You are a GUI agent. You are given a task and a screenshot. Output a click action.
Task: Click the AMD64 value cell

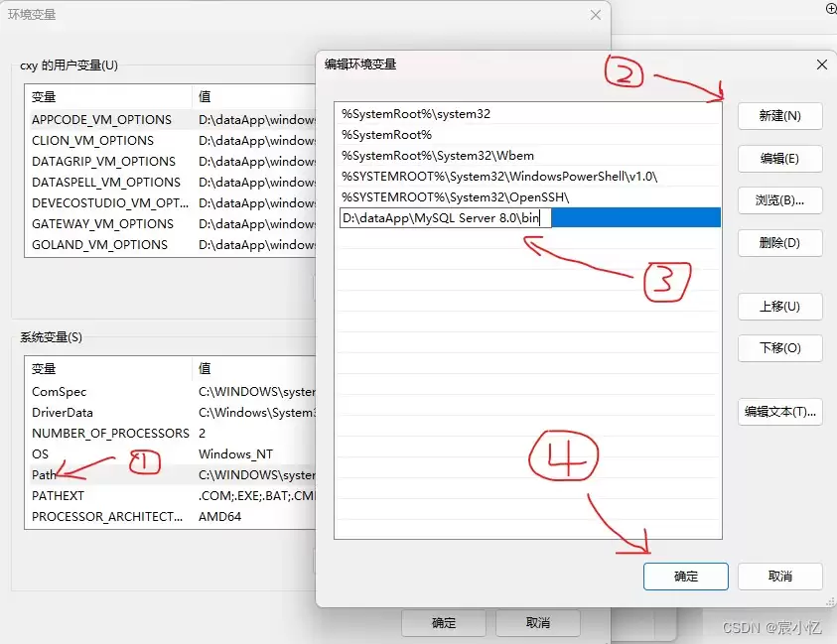220,516
